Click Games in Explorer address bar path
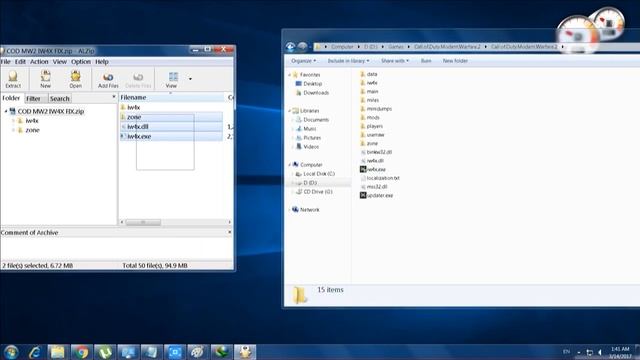This screenshot has height=360, width=640. [x=396, y=47]
